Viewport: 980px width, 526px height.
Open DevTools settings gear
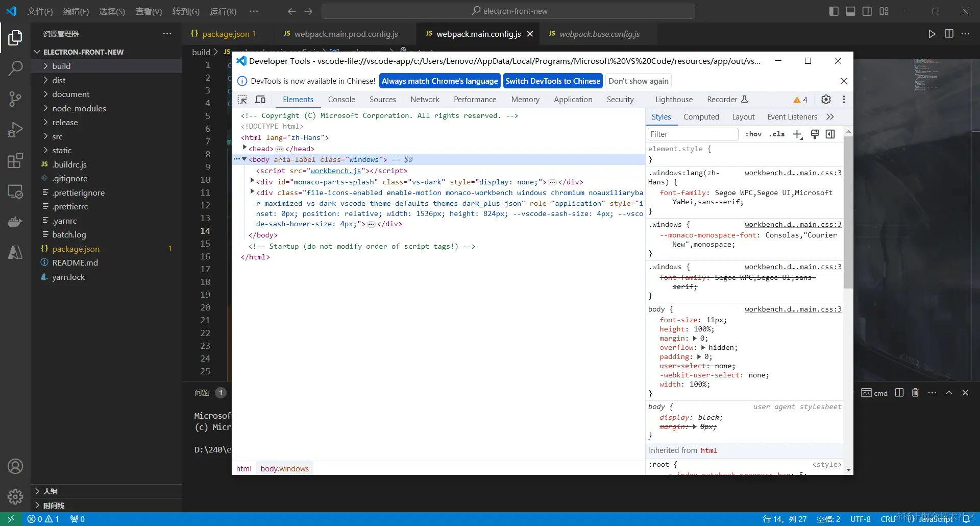tap(826, 99)
